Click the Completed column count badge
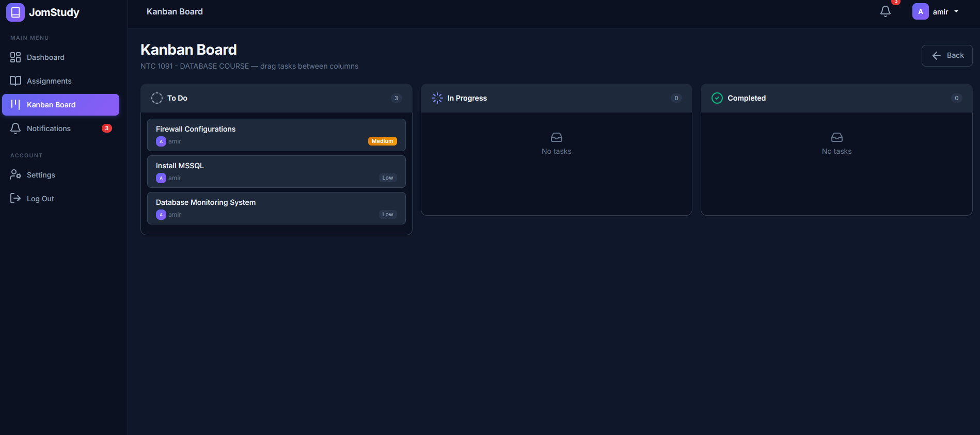Image resolution: width=980 pixels, height=435 pixels. coord(957,98)
